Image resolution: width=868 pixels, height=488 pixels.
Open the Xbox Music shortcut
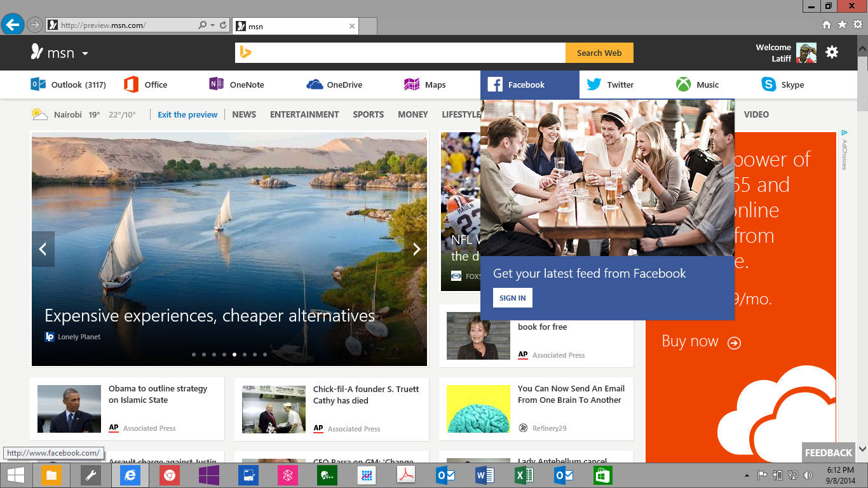pyautogui.click(x=697, y=85)
